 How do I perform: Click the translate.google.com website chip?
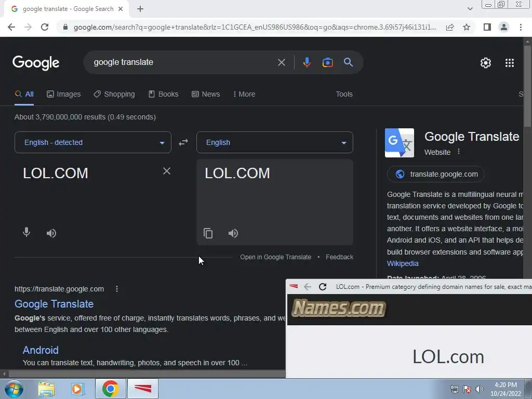tap(436, 174)
